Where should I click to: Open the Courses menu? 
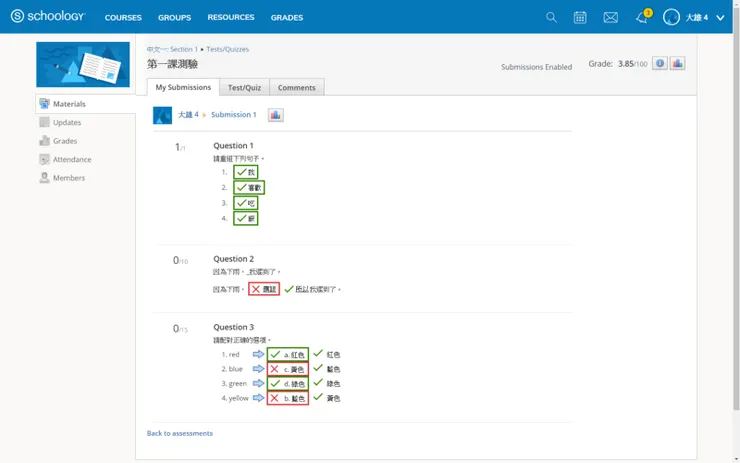point(123,18)
